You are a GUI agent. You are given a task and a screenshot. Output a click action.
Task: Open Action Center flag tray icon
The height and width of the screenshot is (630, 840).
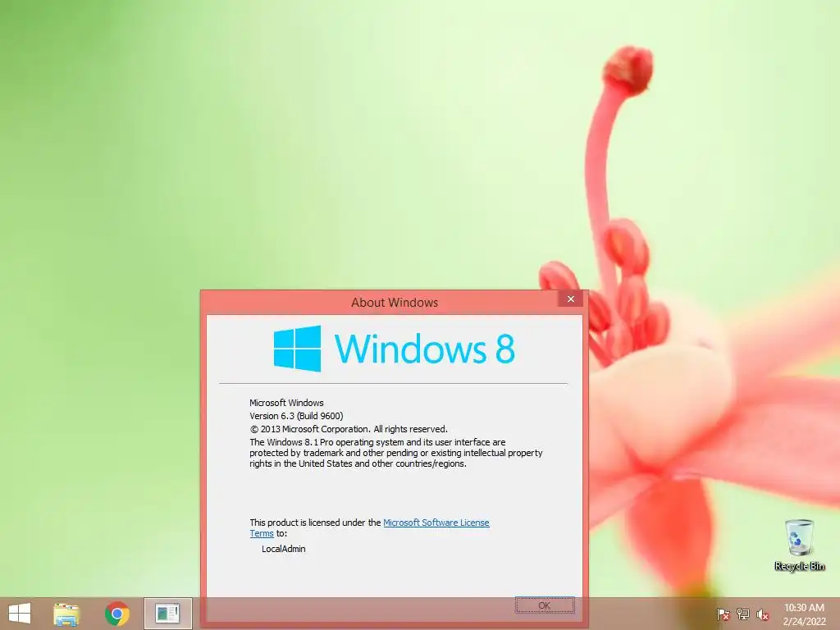(724, 614)
